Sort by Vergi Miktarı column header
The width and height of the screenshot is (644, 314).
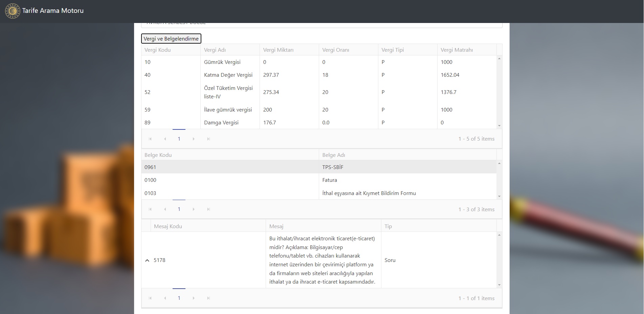click(x=289, y=50)
